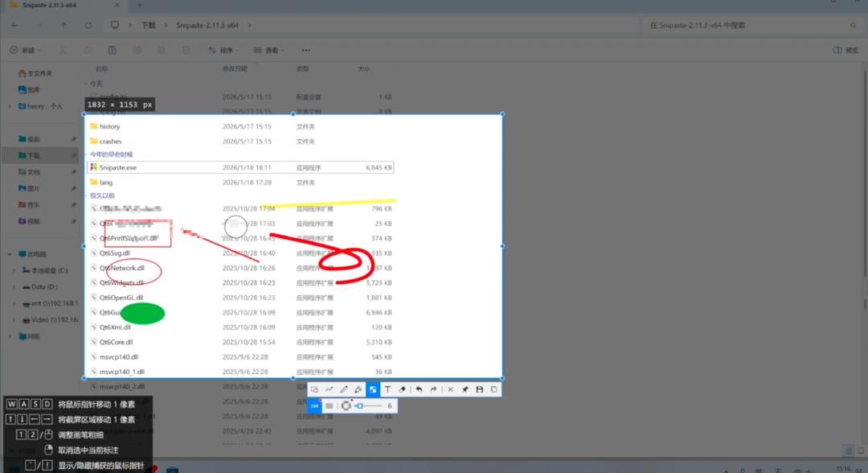Choose the gray blur style button
The image size is (868, 473).
pyautogui.click(x=330, y=406)
